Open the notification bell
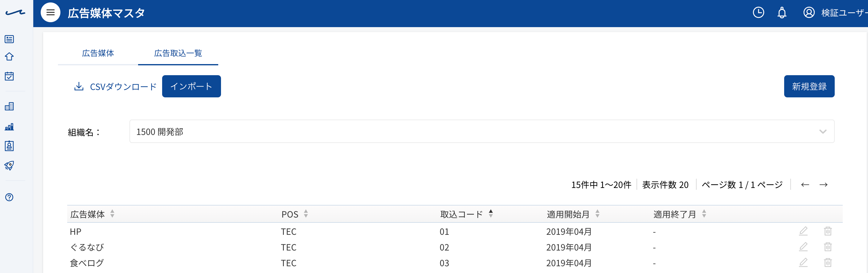The image size is (868, 273). pos(782,13)
